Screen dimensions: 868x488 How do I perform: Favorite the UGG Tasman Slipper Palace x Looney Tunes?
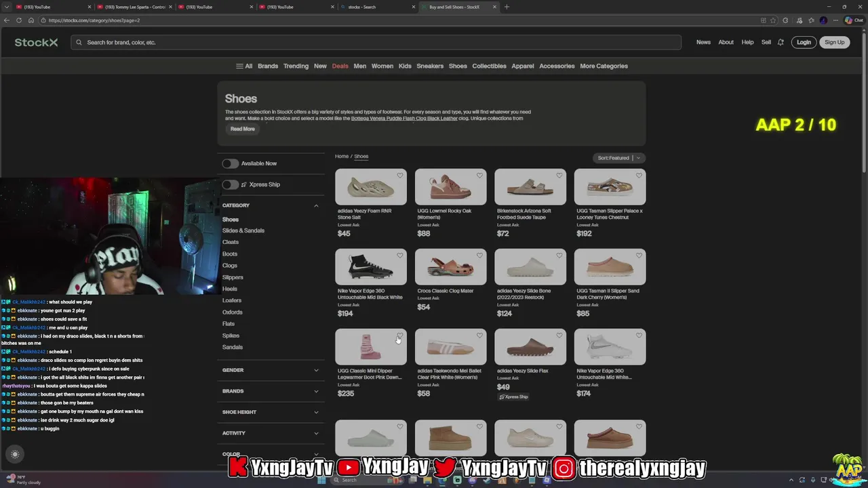tap(639, 176)
